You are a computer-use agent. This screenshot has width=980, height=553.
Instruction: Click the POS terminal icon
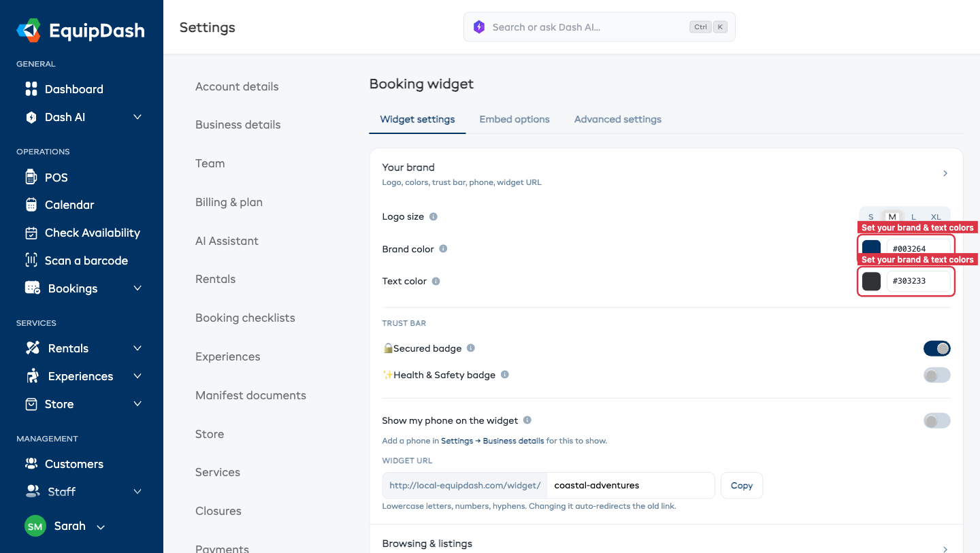[x=31, y=178]
